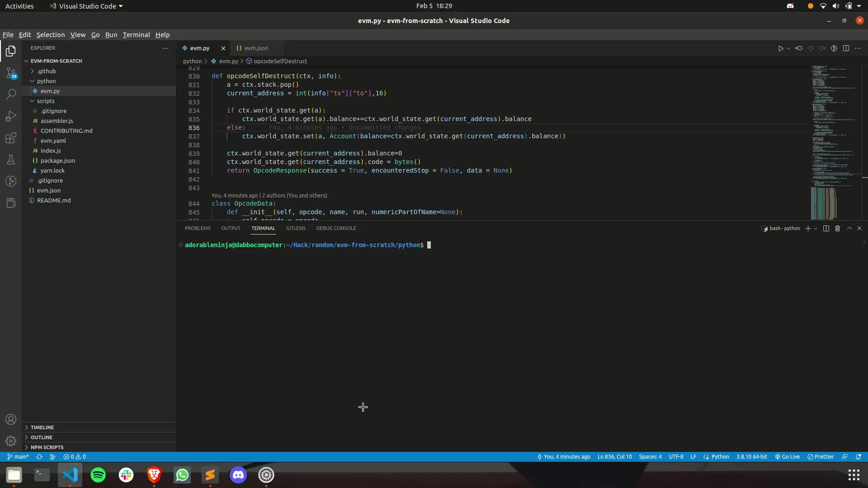Open the Search panel in the sidebar

click(10, 94)
